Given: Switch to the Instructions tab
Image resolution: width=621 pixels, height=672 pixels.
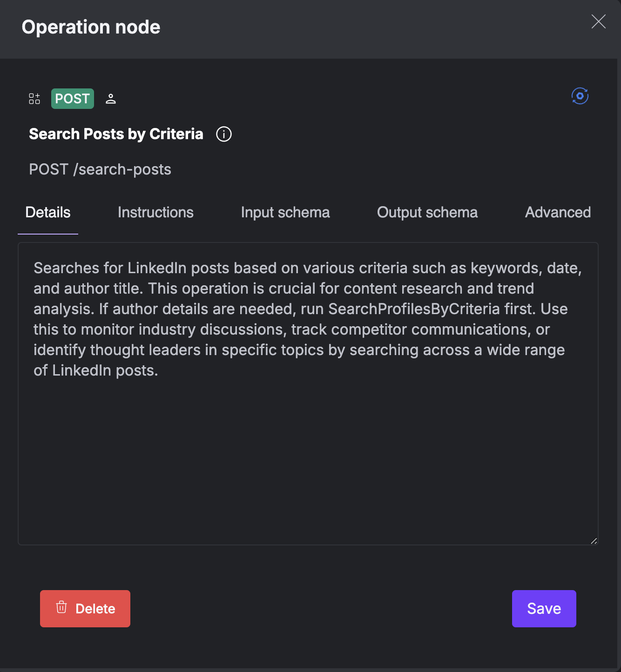Looking at the screenshot, I should [155, 212].
